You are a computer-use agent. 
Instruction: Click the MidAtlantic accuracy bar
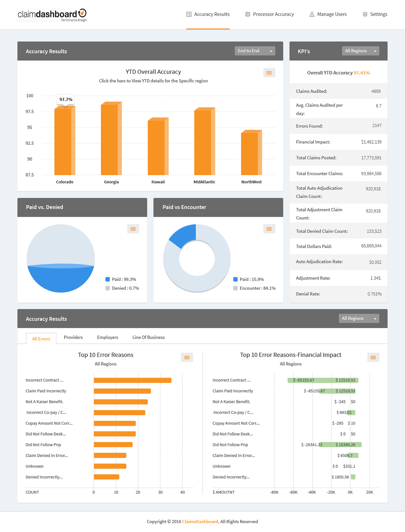coord(204,141)
